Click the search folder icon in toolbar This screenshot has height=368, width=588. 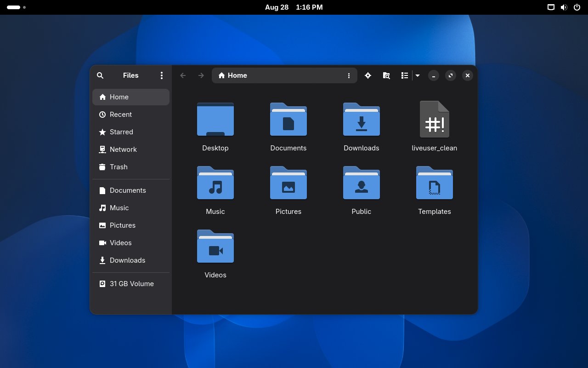[x=386, y=75]
